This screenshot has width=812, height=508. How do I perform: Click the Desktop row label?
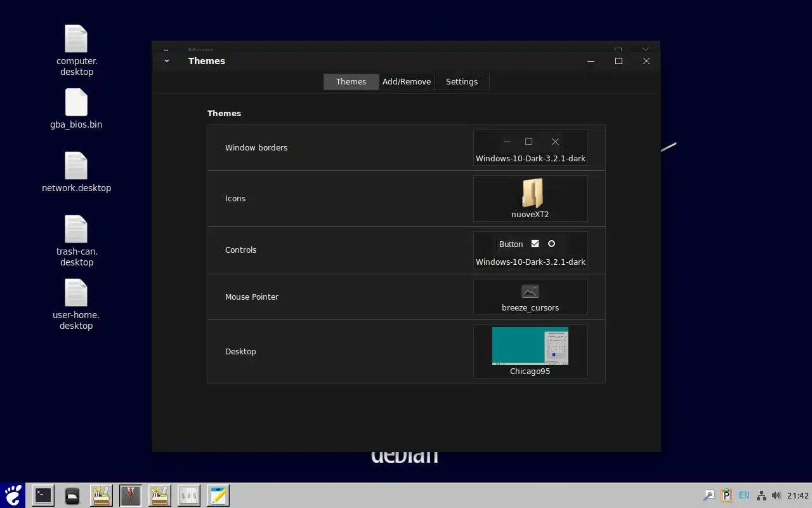click(240, 352)
